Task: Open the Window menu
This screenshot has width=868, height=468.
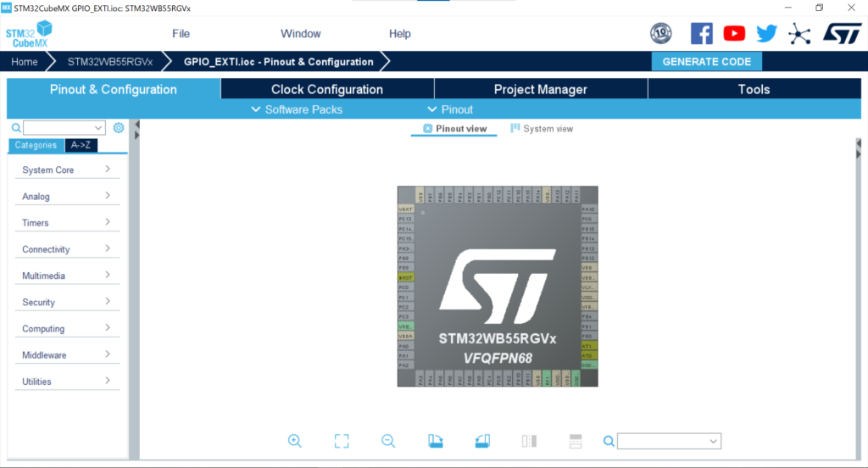Action: click(x=301, y=34)
